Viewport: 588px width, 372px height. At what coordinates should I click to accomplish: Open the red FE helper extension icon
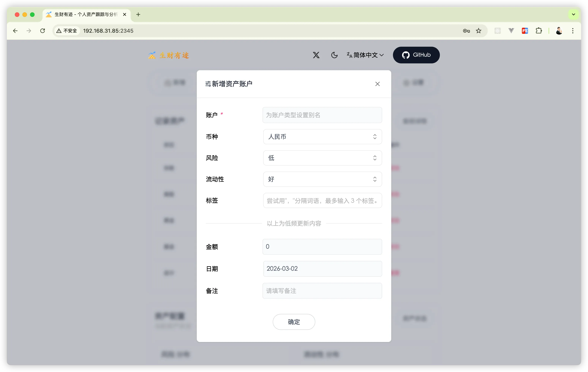[x=525, y=31]
